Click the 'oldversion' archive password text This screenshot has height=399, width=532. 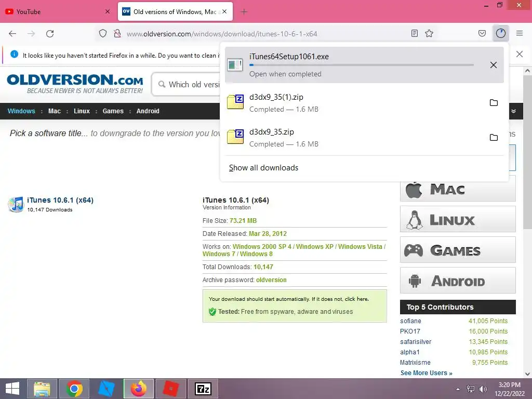[x=271, y=280]
